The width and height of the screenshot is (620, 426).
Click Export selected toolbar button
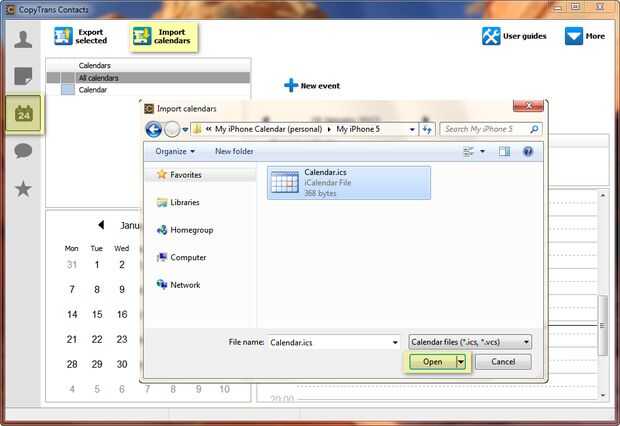(81, 36)
